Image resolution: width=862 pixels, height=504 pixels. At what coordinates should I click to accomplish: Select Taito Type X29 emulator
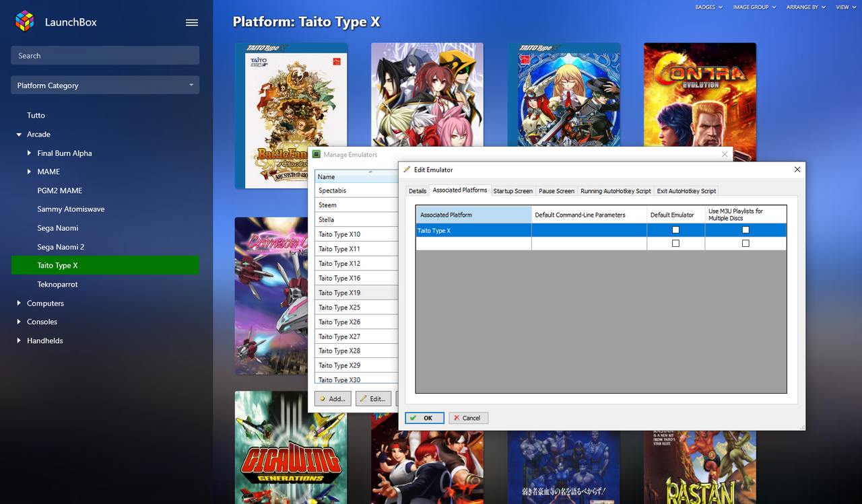coord(356,365)
